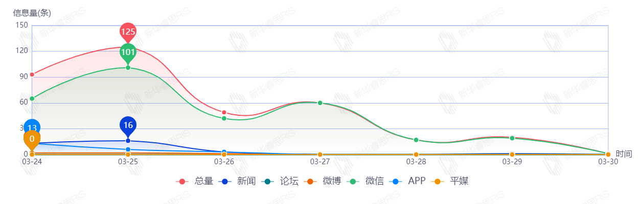Click the light blue 13 marker pin
Image resolution: width=644 pixels, height=204 pixels.
coord(32,127)
